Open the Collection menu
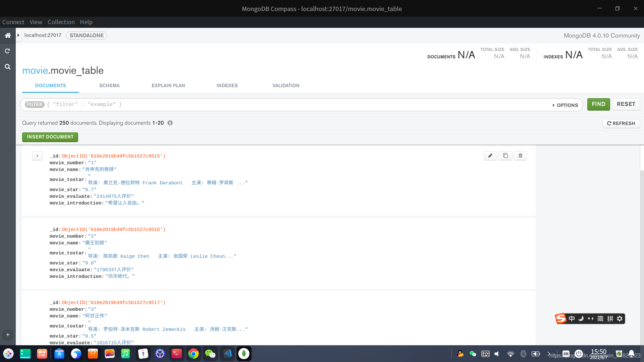This screenshot has height=362, width=644. [x=61, y=22]
